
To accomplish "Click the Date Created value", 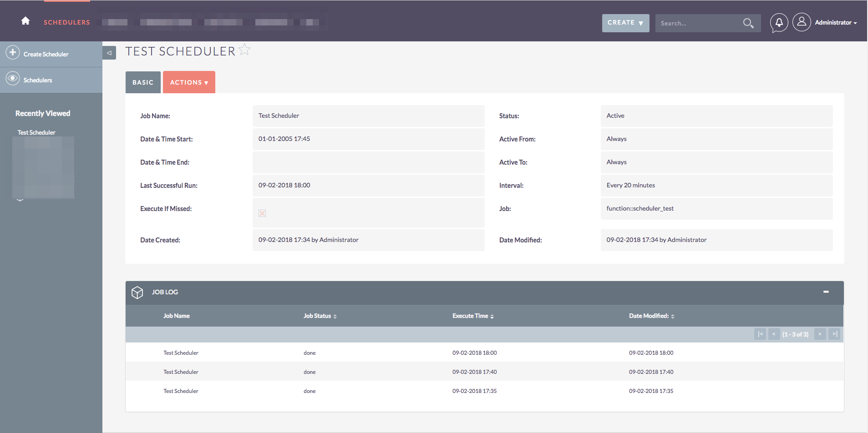I will pos(308,240).
